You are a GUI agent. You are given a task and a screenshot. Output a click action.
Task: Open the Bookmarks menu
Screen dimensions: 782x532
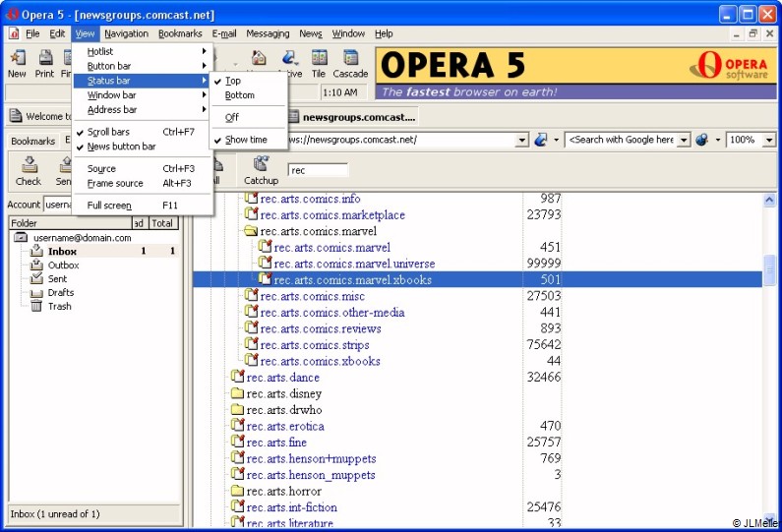click(x=180, y=33)
